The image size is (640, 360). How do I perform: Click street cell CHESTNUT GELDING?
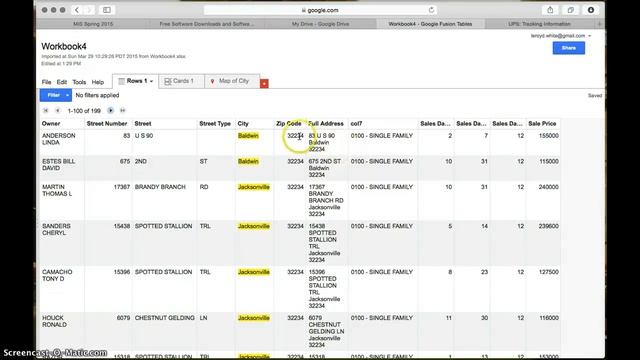click(164, 318)
